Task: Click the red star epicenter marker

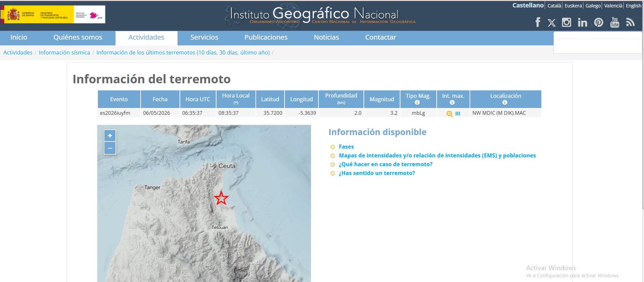Action: [221, 198]
